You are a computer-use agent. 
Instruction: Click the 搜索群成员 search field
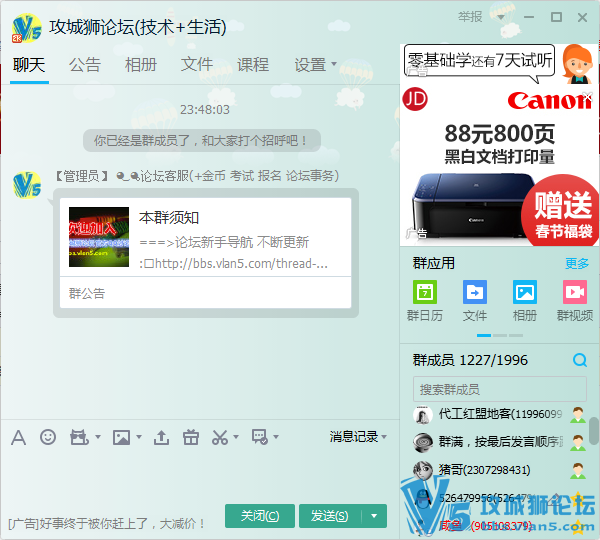(500, 389)
